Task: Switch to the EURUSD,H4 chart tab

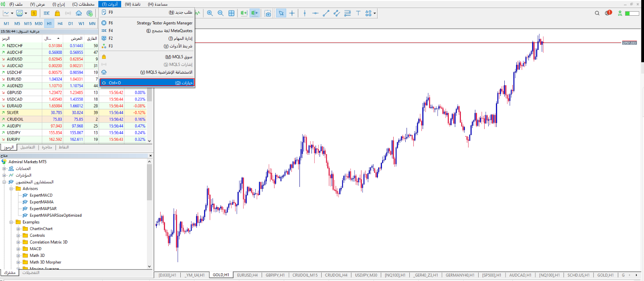Action: coord(247,275)
